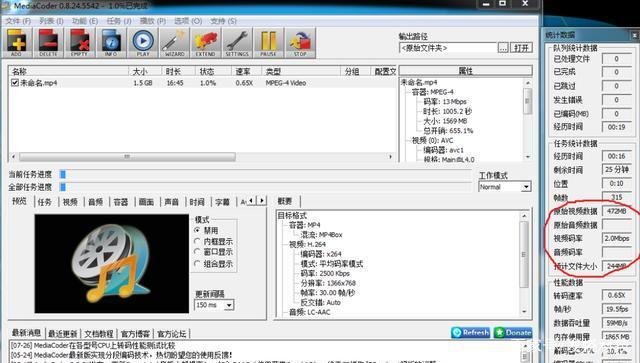Click the STOP toolbar icon
This screenshot has width=640, height=363.
300,43
